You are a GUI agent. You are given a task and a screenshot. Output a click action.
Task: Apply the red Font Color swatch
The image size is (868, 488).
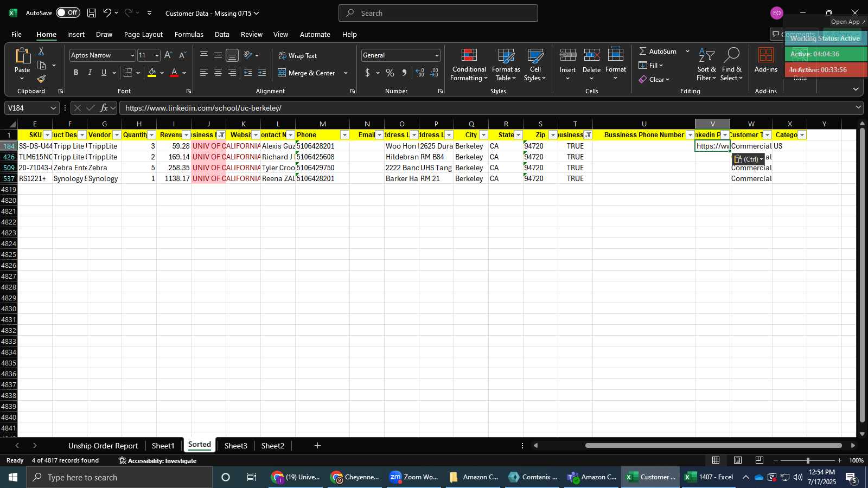(174, 73)
